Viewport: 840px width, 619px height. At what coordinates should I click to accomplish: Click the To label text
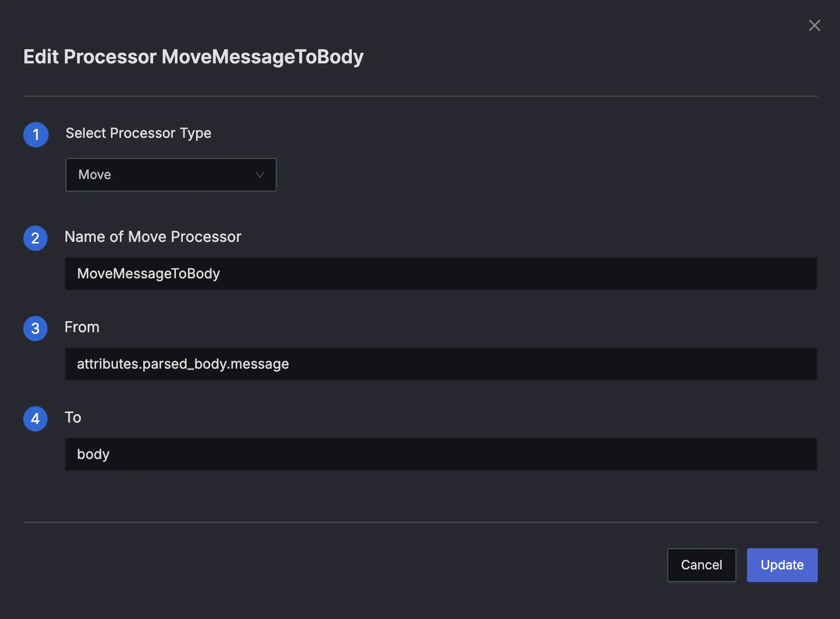73,417
